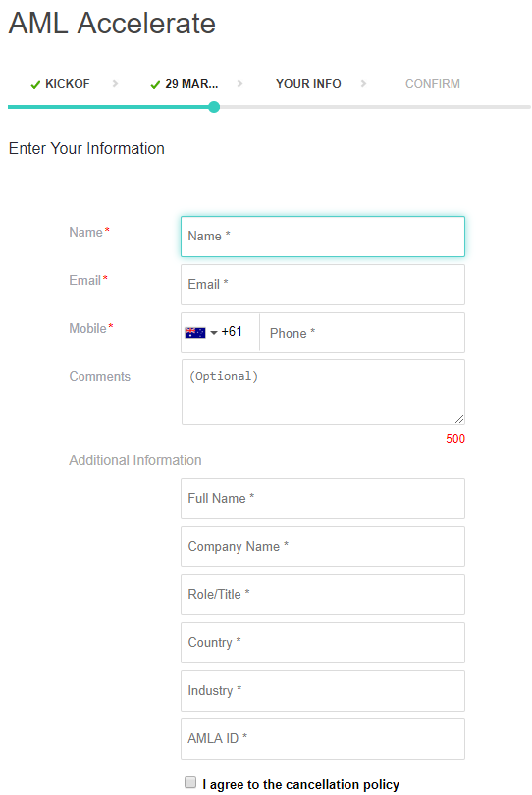Tick the cancellation policy agreement checkbox
The height and width of the screenshot is (795, 532).
pos(190,782)
